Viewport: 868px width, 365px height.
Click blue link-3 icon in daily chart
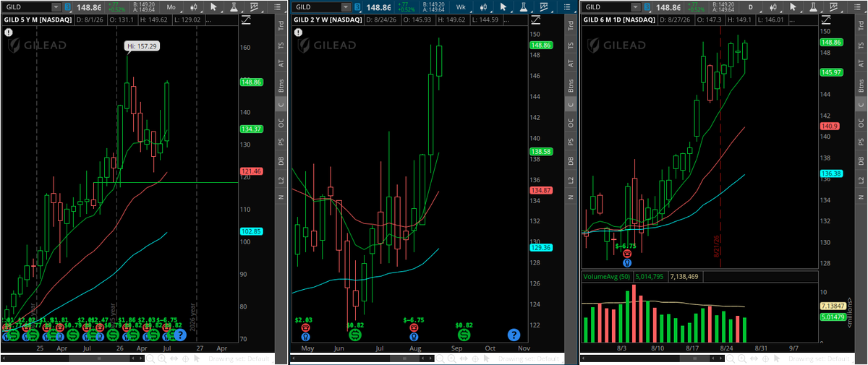point(647,7)
